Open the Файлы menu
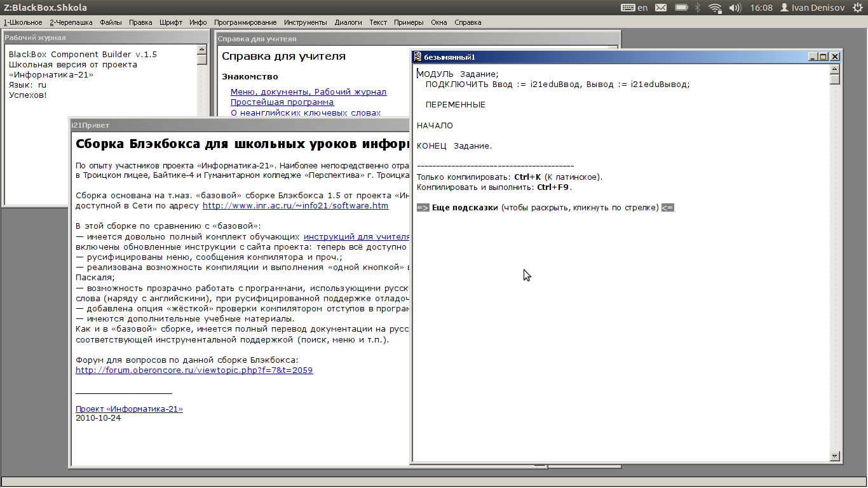 [111, 22]
